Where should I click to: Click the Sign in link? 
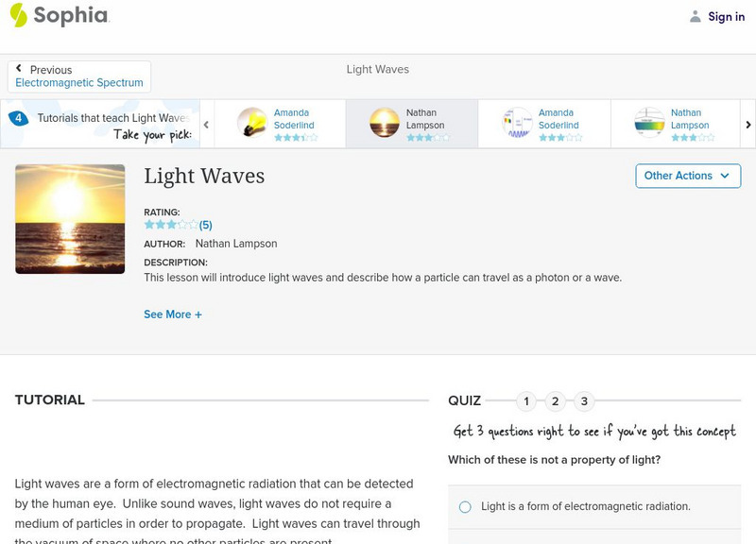(726, 16)
